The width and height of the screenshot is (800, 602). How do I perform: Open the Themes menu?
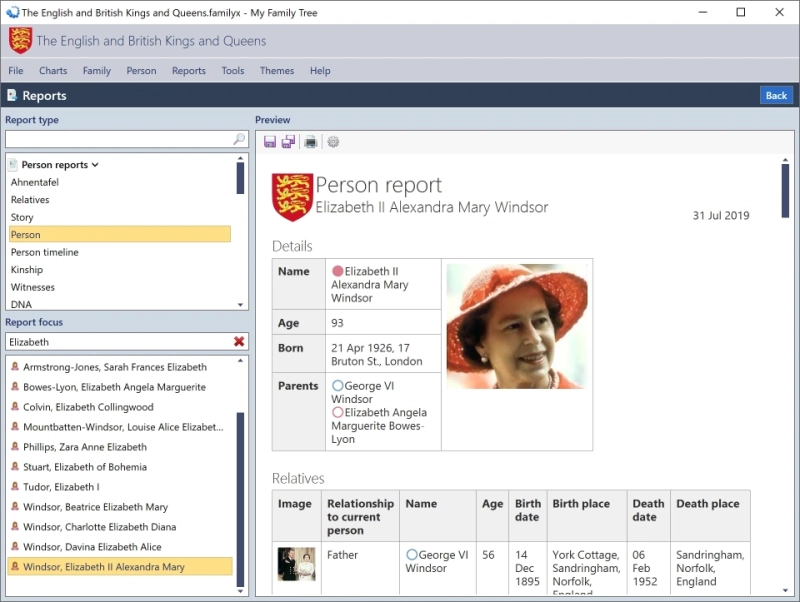pos(277,70)
